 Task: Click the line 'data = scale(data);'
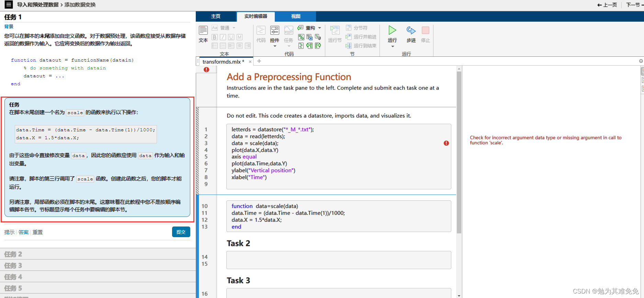point(255,143)
